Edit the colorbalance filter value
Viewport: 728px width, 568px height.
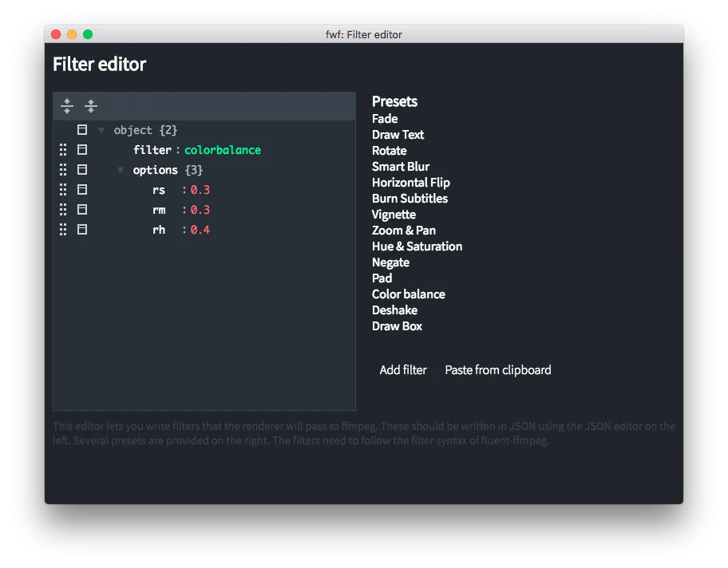point(223,150)
